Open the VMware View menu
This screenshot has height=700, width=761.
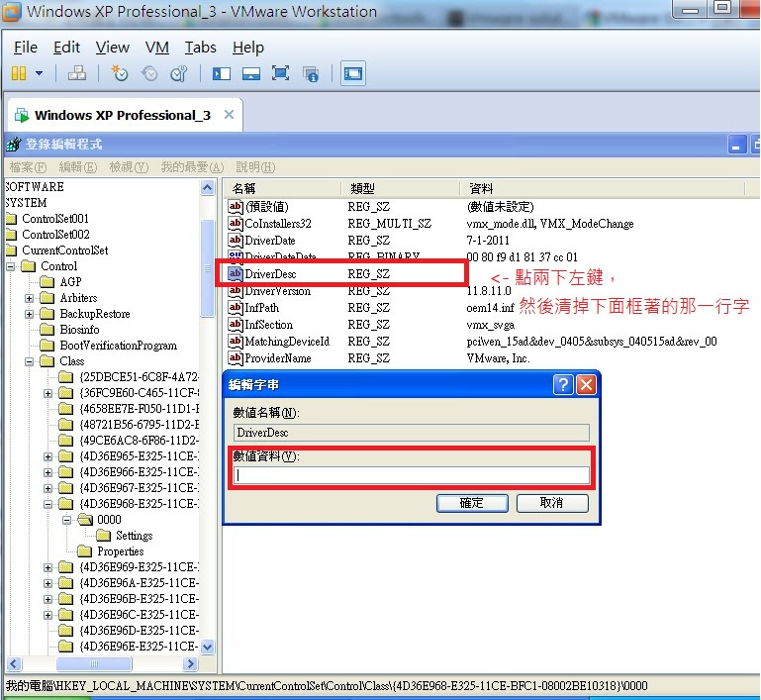(112, 48)
